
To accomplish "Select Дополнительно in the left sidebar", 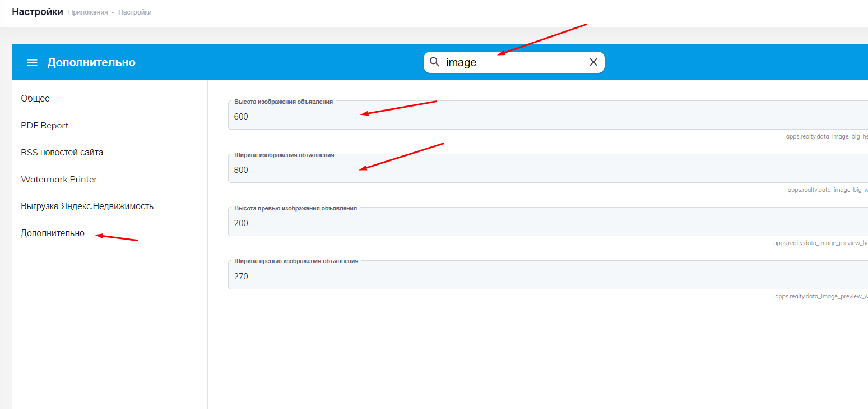I will click(53, 233).
